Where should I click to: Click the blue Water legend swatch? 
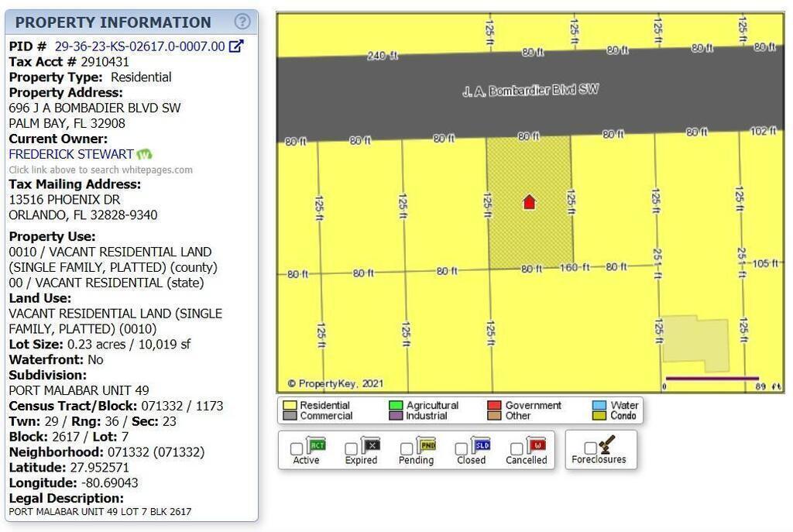(599, 405)
